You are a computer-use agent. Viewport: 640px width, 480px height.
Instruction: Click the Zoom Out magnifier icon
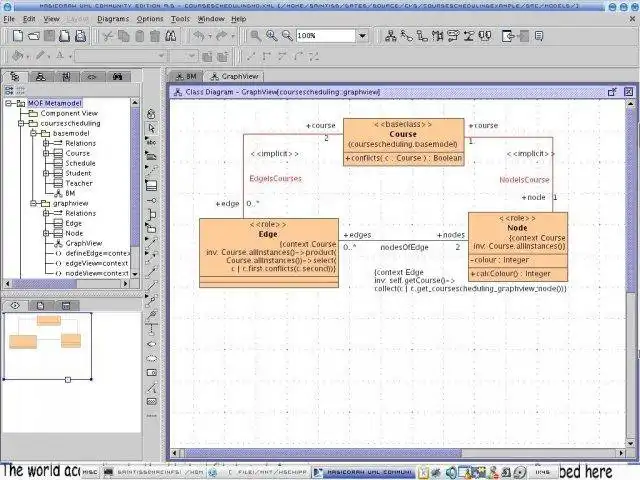tap(287, 36)
